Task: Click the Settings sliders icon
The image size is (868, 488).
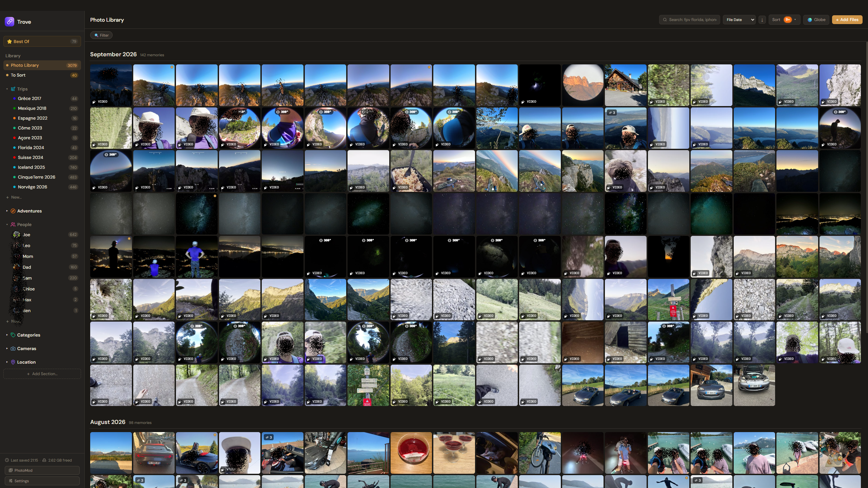Action: 11,481
